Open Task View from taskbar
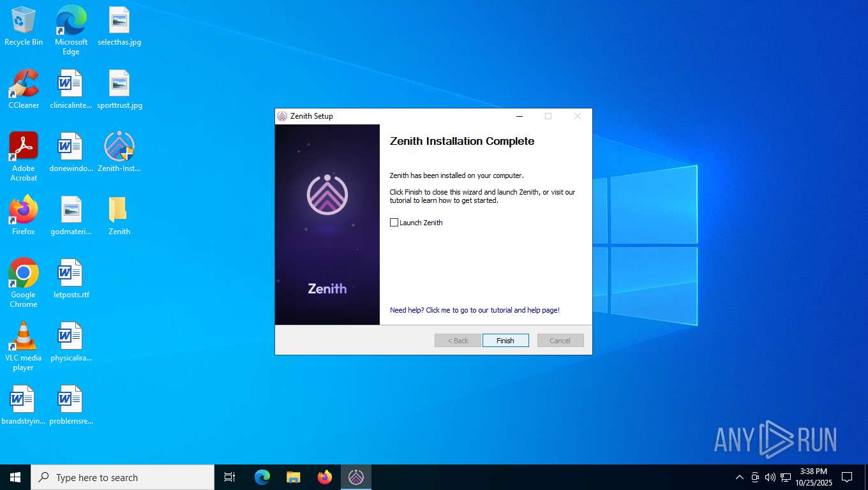Image resolution: width=868 pixels, height=490 pixels. tap(230, 477)
